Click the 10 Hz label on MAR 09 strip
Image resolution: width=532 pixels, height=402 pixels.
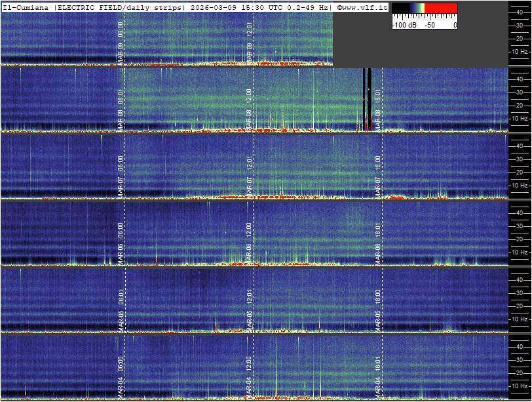pyautogui.click(x=520, y=51)
